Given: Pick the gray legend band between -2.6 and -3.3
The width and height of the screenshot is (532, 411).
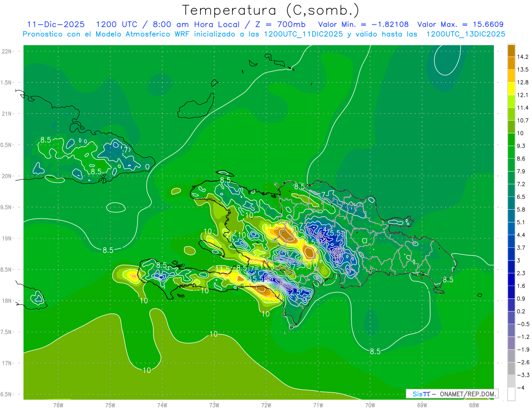Looking at the screenshot, I should (511, 369).
